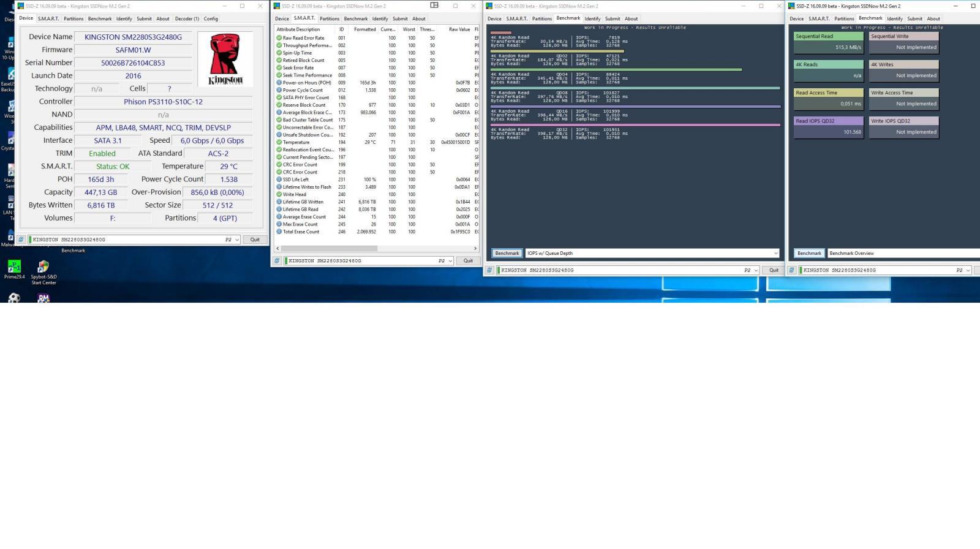Click the info icon beside Lifetime GB Written
The height and width of the screenshot is (549, 980).
pos(279,202)
